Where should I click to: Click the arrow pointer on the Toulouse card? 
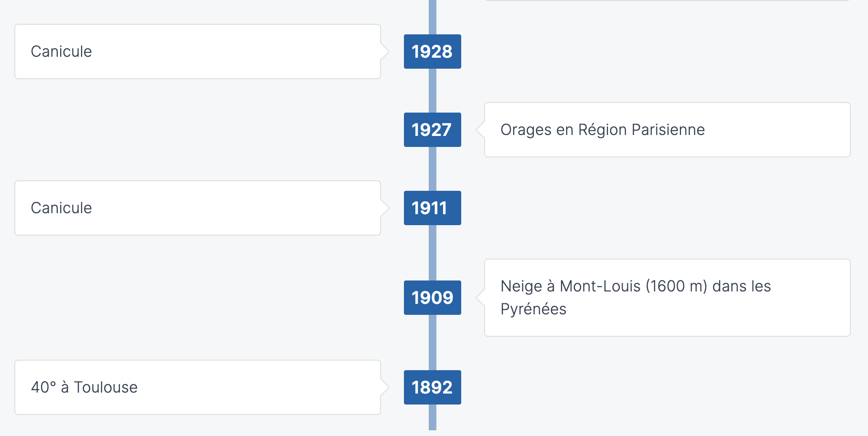click(385, 387)
